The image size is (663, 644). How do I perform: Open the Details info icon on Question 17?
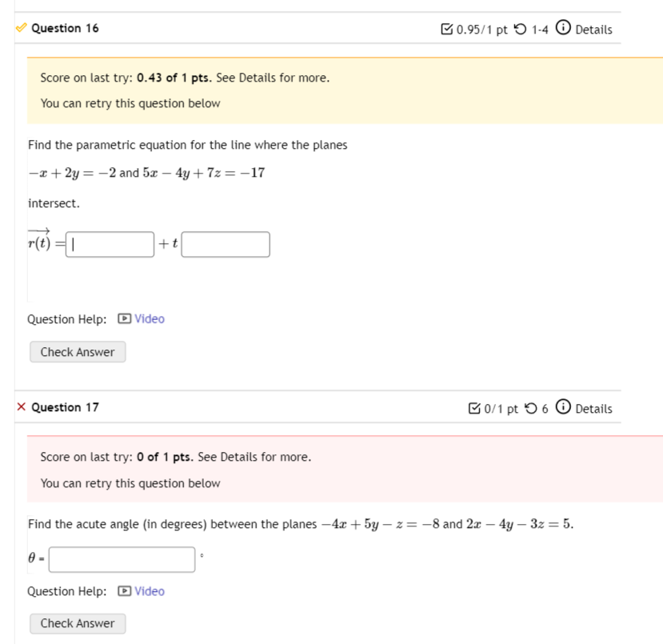pos(562,407)
